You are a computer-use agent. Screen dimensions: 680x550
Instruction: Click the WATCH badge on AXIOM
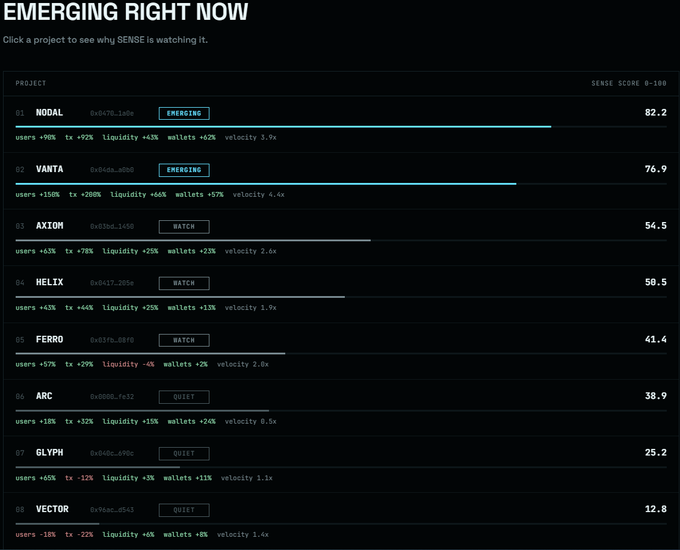click(184, 226)
